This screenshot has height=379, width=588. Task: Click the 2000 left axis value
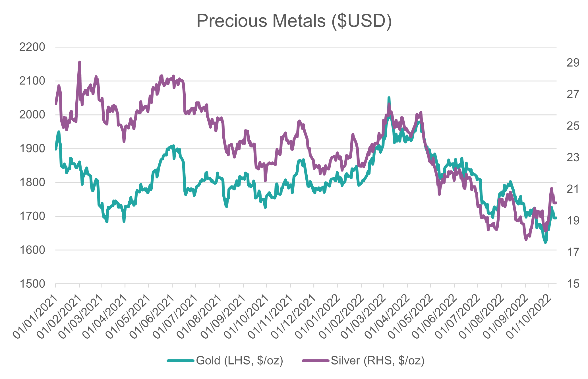32,115
